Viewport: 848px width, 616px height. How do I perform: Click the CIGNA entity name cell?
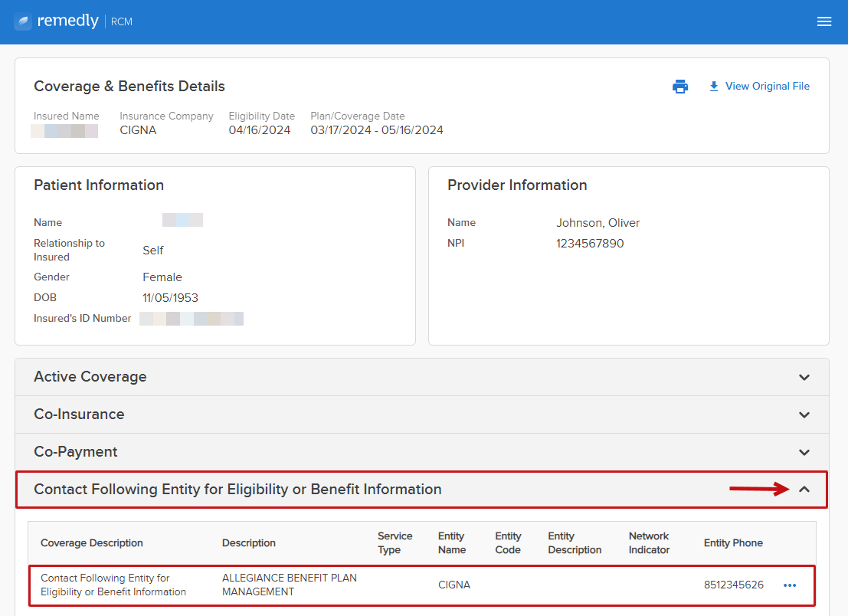click(x=453, y=585)
